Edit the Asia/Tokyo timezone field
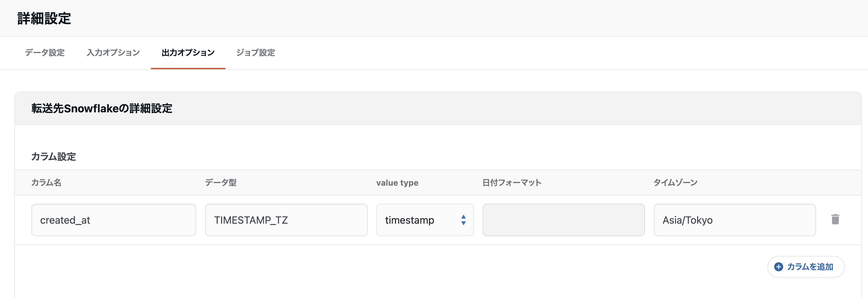This screenshot has height=298, width=868. click(734, 220)
